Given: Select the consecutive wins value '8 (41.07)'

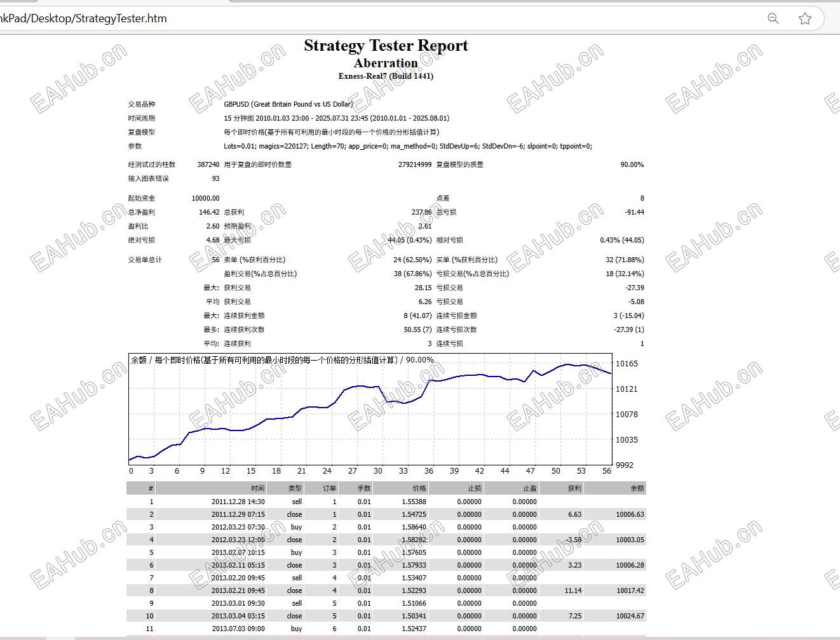Looking at the screenshot, I should [x=417, y=316].
